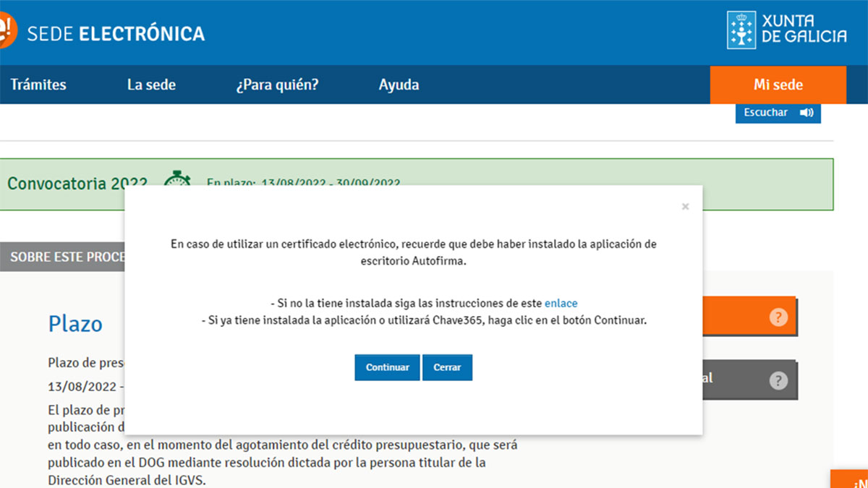868x488 pixels.
Task: Go to Mi sede
Action: [x=778, y=85]
